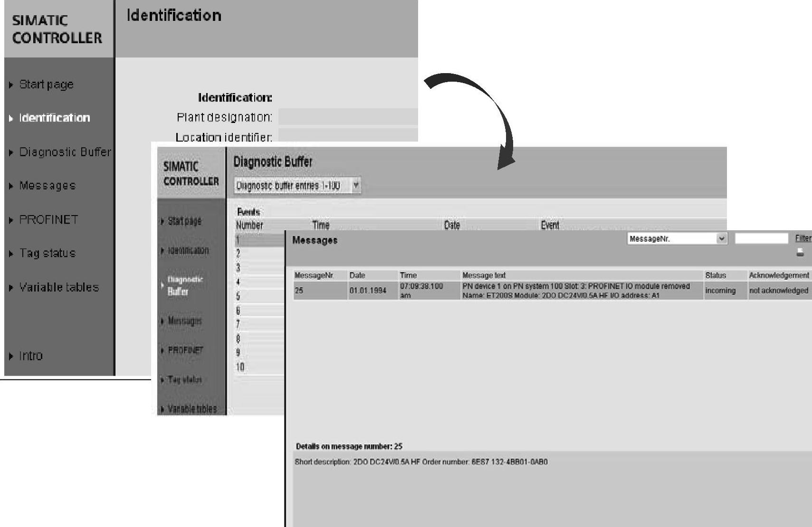812x527 pixels.
Task: Open the MessageNr. filter dropdown
Action: (x=677, y=239)
